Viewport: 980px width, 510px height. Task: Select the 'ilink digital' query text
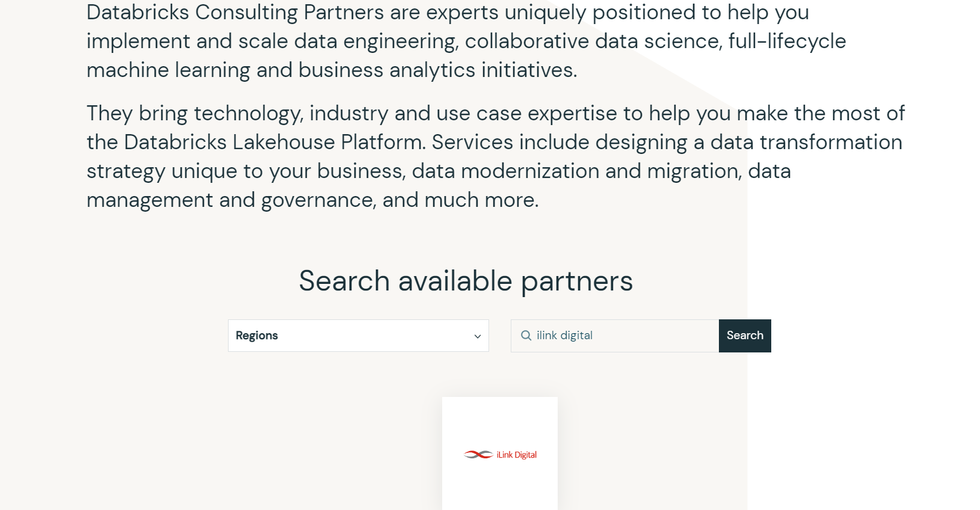pyautogui.click(x=564, y=336)
